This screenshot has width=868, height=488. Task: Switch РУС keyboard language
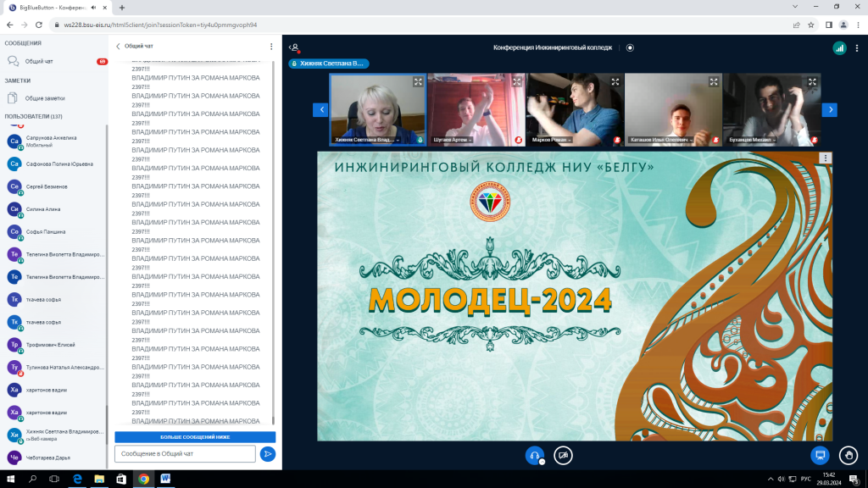(805, 480)
